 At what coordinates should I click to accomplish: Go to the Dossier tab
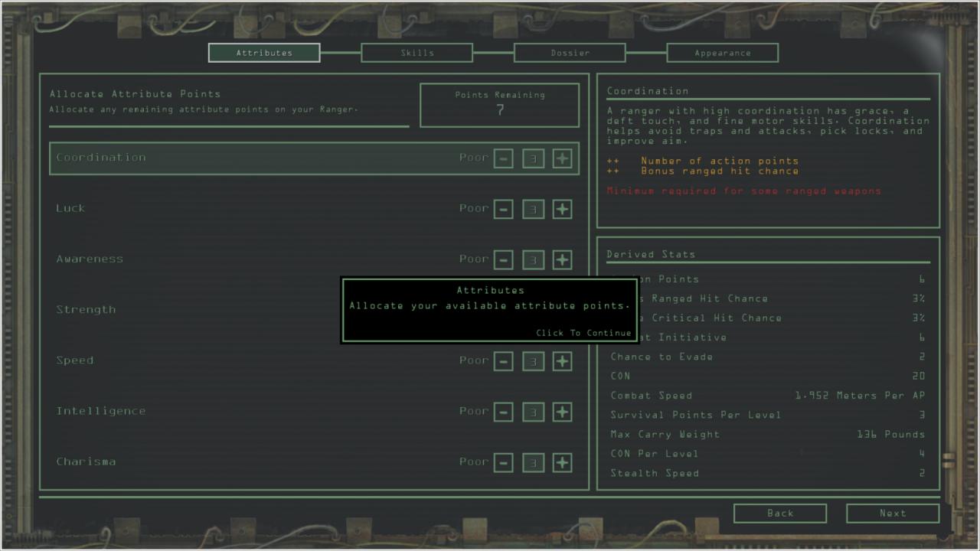(x=570, y=53)
